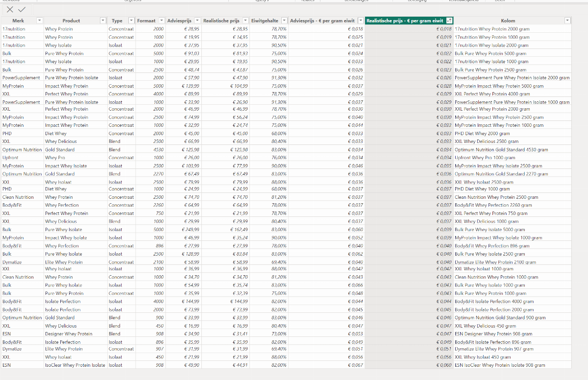Select the Designer Whey Protein product cell
The height and width of the screenshot is (380, 588).
(69, 334)
